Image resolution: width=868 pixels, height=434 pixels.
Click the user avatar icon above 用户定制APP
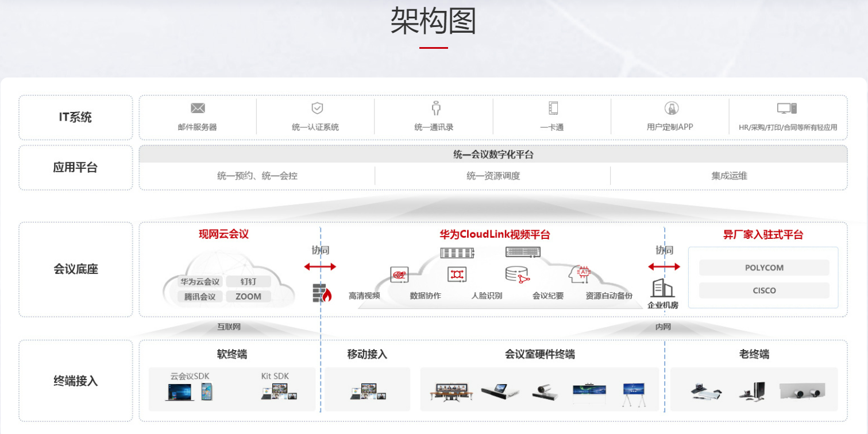click(x=670, y=108)
